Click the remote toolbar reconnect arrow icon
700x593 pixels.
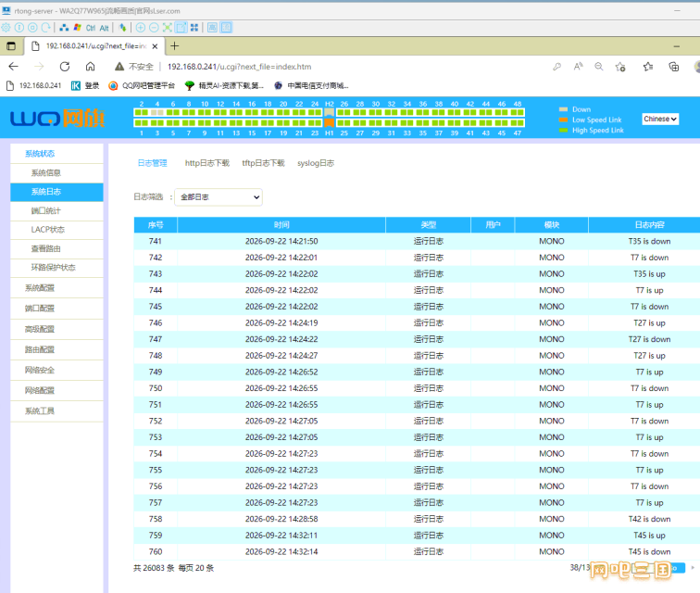pyautogui.click(x=46, y=28)
